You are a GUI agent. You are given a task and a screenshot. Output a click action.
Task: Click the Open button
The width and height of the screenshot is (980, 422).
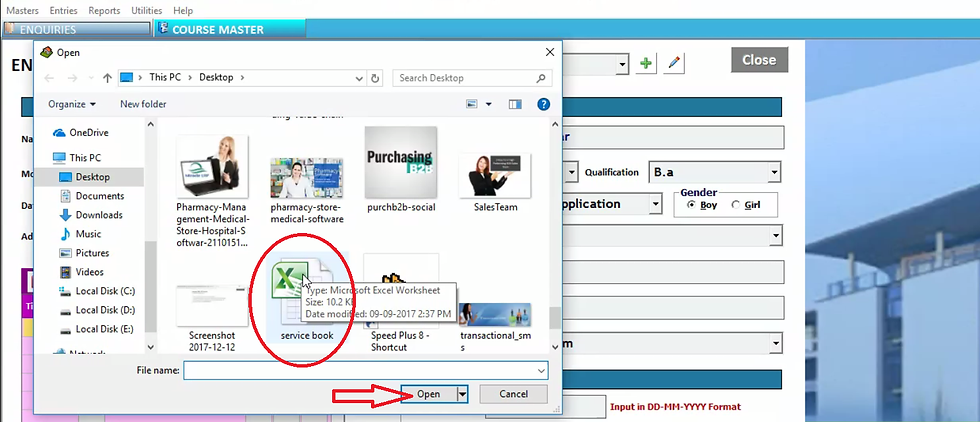(x=429, y=394)
